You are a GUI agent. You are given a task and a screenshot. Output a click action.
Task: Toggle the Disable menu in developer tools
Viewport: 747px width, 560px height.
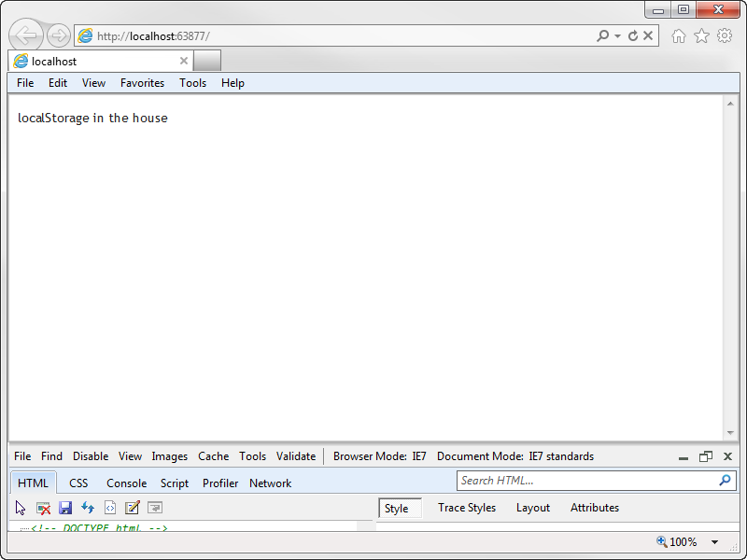pyautogui.click(x=90, y=456)
